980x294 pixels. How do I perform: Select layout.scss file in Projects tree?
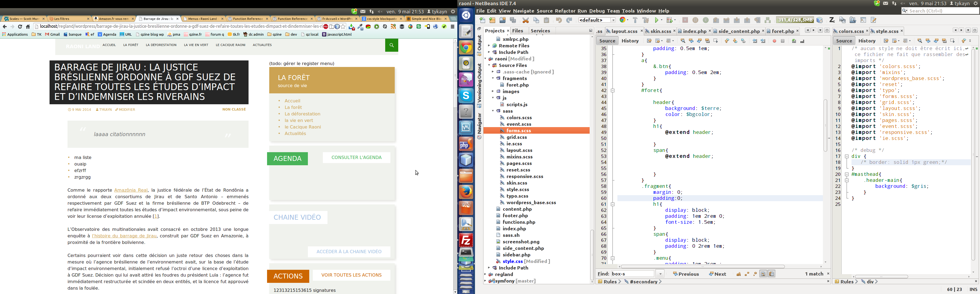coord(519,150)
